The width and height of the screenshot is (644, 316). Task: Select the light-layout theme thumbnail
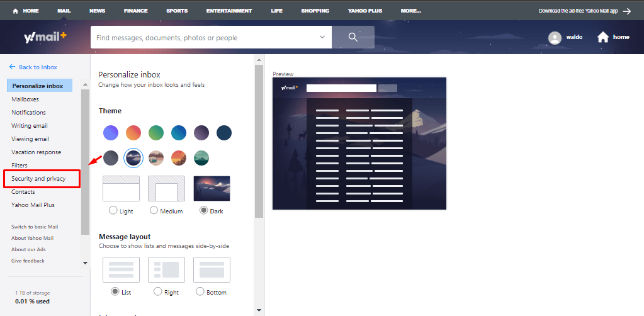coord(121,189)
